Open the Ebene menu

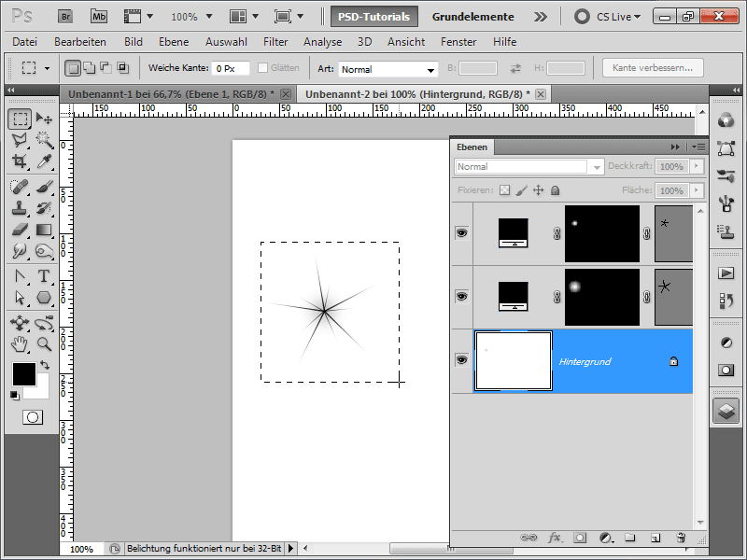[174, 42]
